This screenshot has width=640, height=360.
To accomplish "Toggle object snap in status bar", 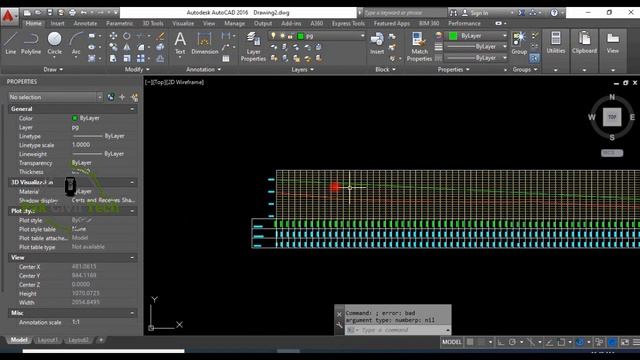I will [561, 342].
